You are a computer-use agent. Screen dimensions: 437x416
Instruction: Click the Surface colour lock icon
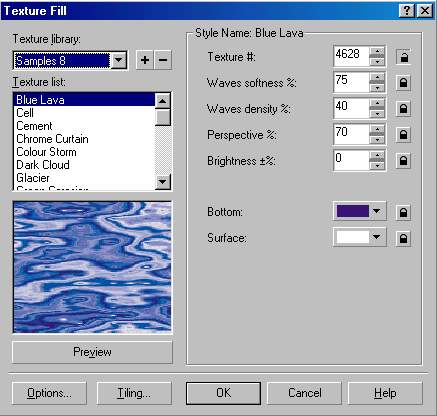tap(403, 238)
